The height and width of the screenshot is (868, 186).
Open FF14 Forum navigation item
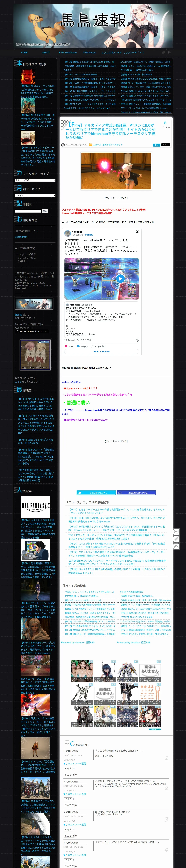(90, 53)
